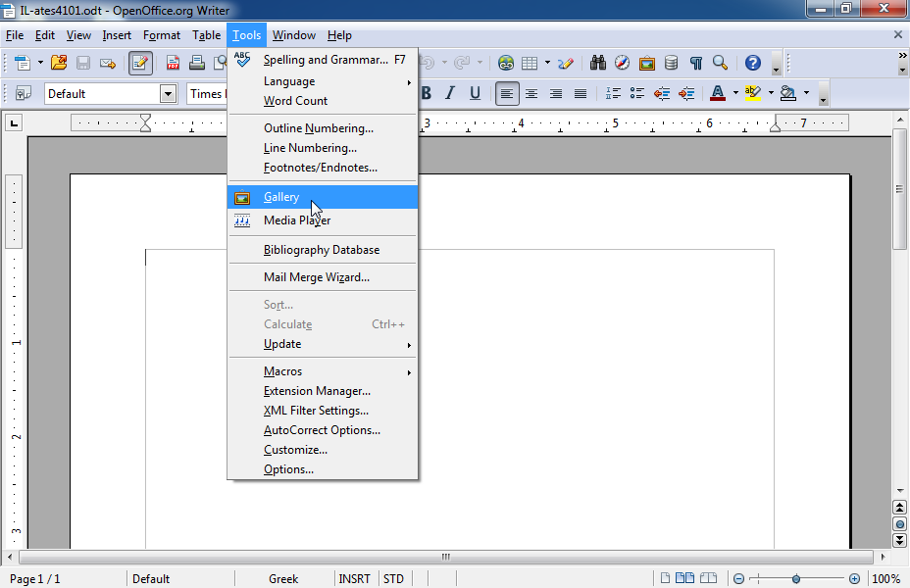
Task: Export directly as PDF icon
Action: pyautogui.click(x=173, y=63)
